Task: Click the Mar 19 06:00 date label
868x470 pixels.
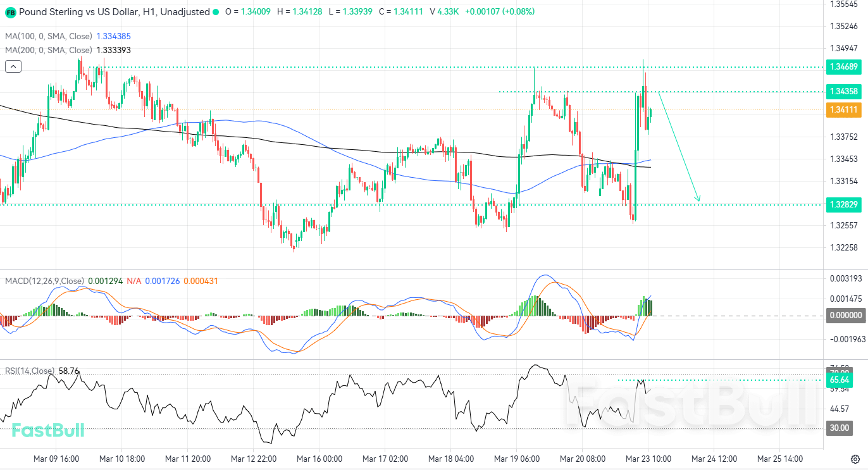Action: click(x=516, y=459)
